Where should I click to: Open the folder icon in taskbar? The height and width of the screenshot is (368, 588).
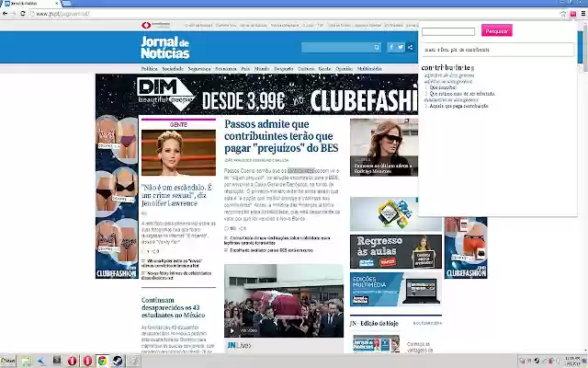pyautogui.click(x=26, y=361)
